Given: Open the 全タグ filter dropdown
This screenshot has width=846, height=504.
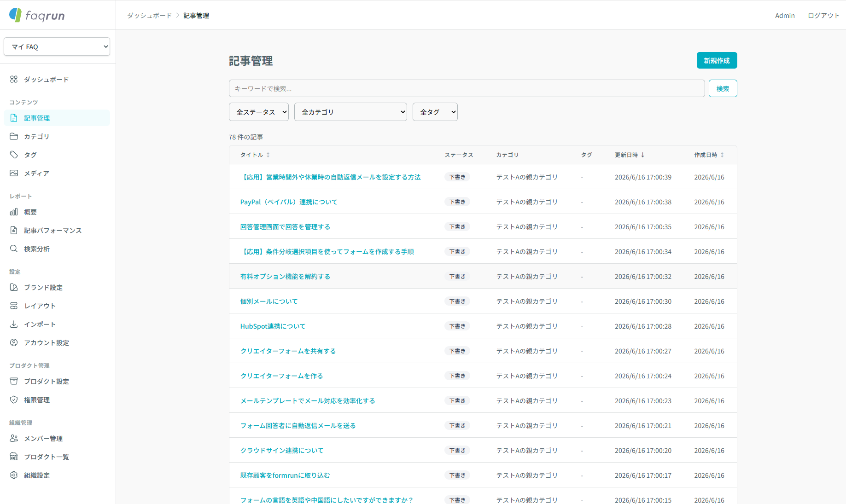Looking at the screenshot, I should pos(435,112).
